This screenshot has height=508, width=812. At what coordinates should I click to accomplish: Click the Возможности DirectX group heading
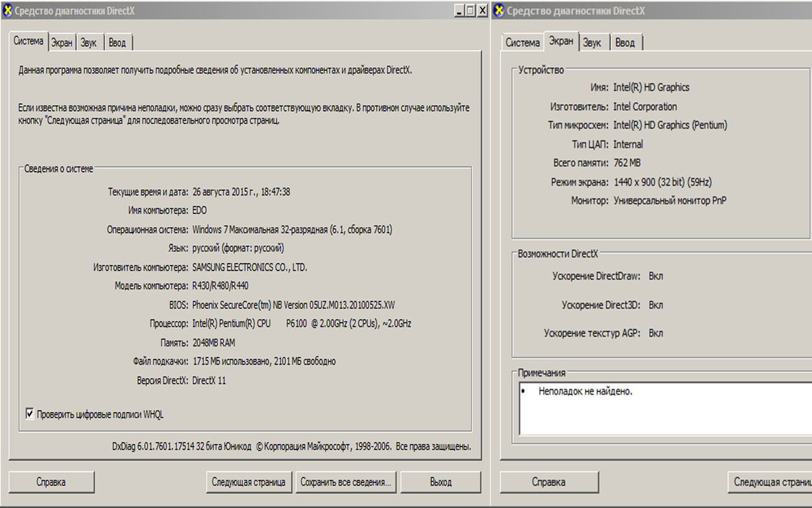[x=558, y=253]
